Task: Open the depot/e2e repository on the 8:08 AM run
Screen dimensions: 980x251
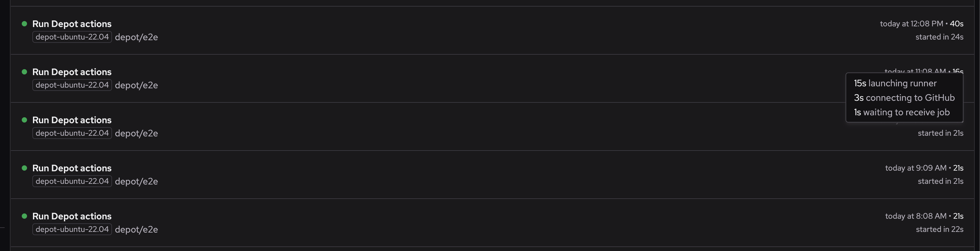Action: point(136,230)
